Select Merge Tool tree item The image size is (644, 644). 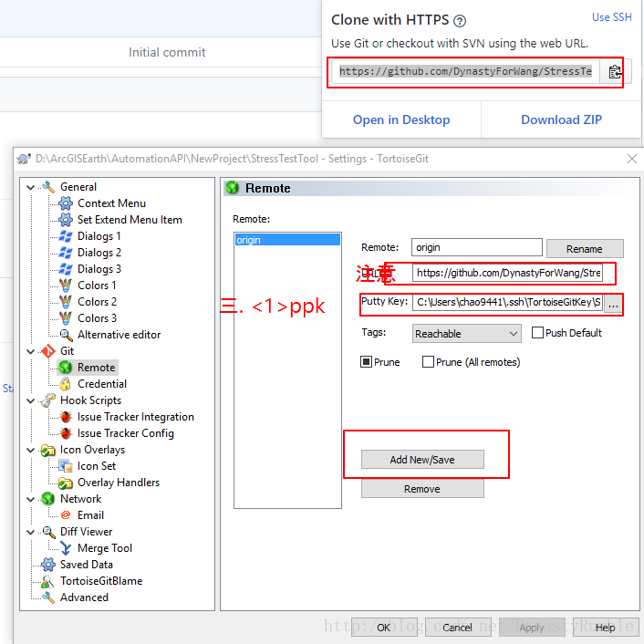pos(105,548)
